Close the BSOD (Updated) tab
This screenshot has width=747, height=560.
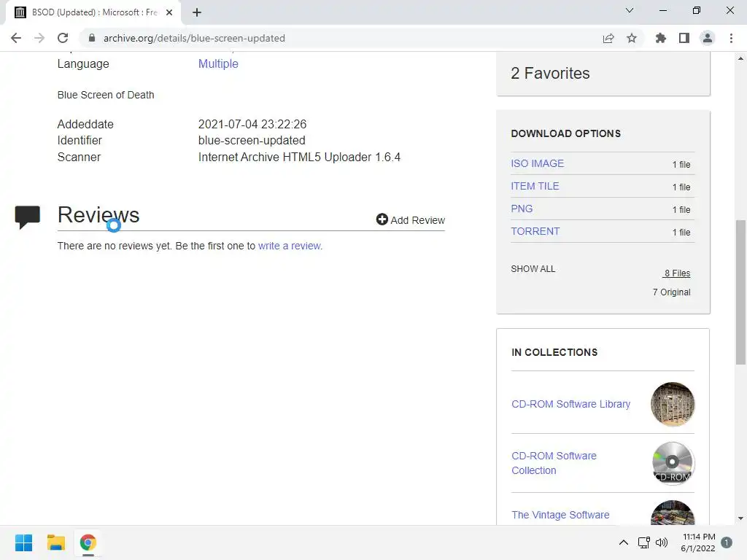[169, 12]
